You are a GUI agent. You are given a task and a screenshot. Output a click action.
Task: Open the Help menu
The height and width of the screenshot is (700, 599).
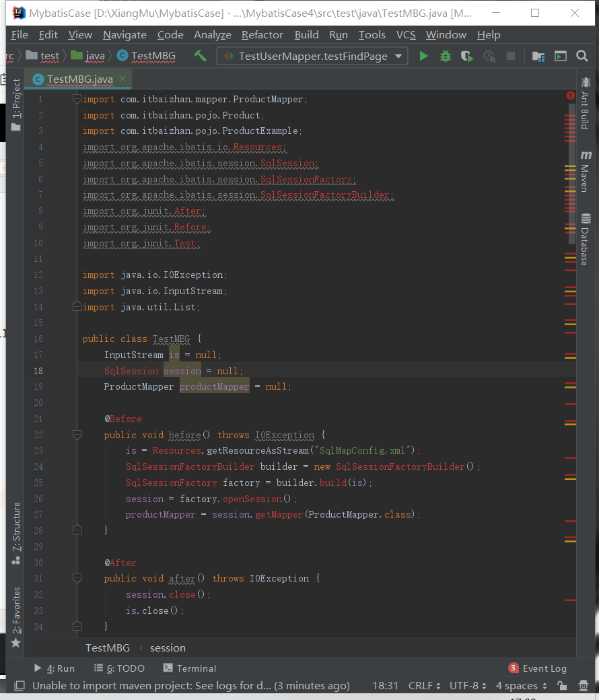[489, 35]
